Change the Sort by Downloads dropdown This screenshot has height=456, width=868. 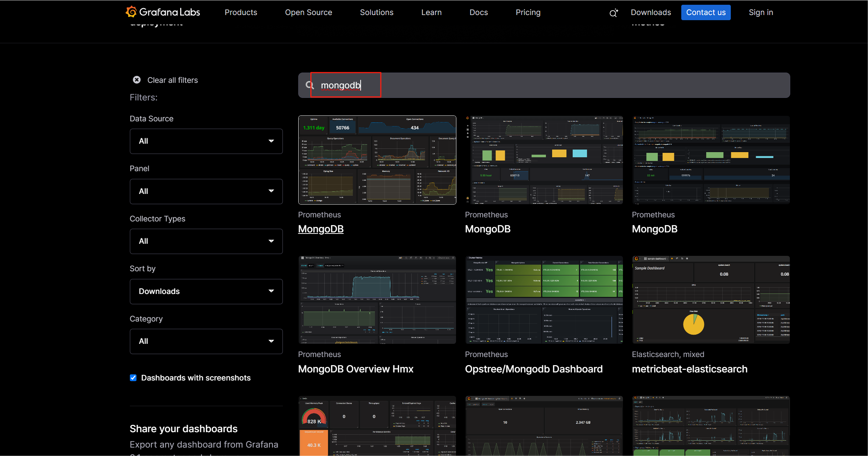point(206,291)
